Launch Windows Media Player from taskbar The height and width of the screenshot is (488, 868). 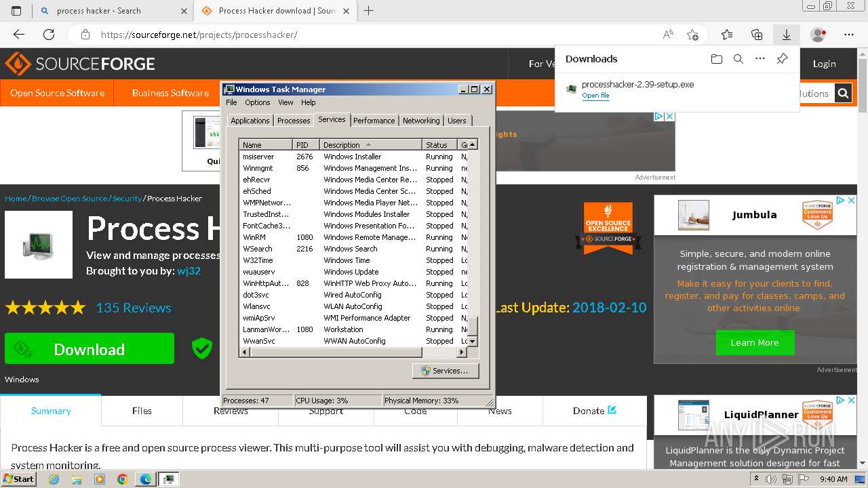point(100,479)
